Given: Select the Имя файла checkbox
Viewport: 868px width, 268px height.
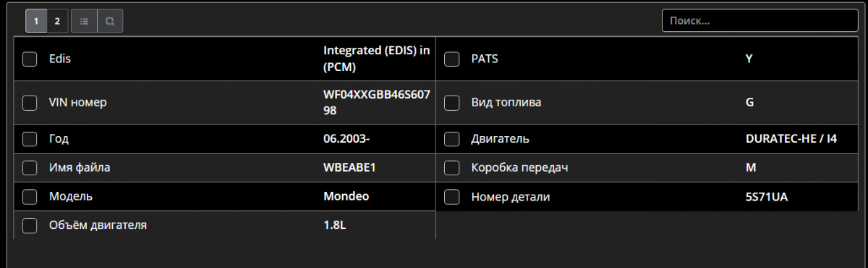Looking at the screenshot, I should (x=30, y=167).
